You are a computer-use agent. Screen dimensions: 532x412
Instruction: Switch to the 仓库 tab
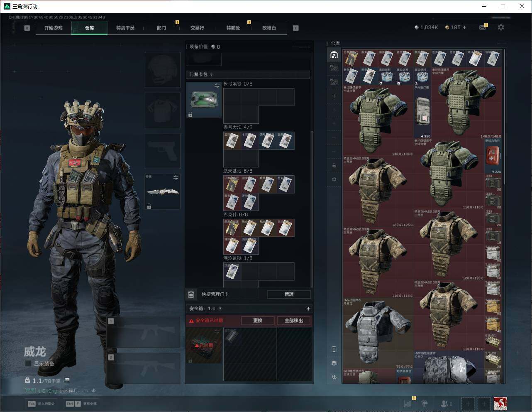90,28
